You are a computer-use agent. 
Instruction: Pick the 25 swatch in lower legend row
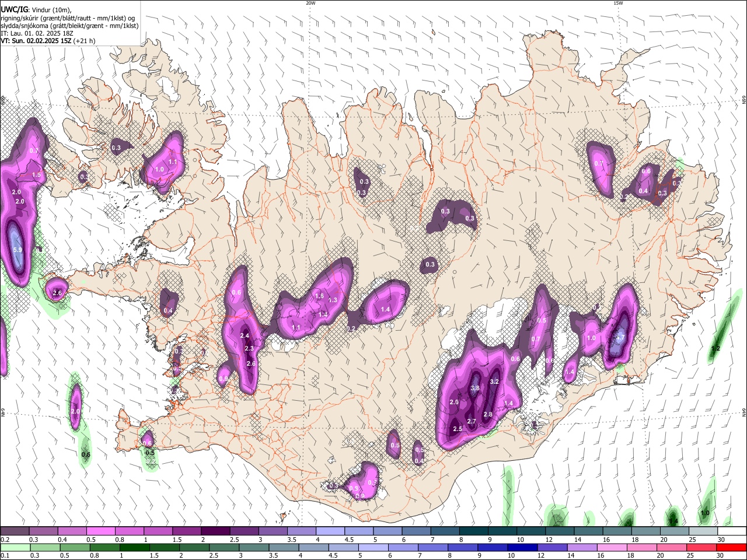[x=700, y=547]
